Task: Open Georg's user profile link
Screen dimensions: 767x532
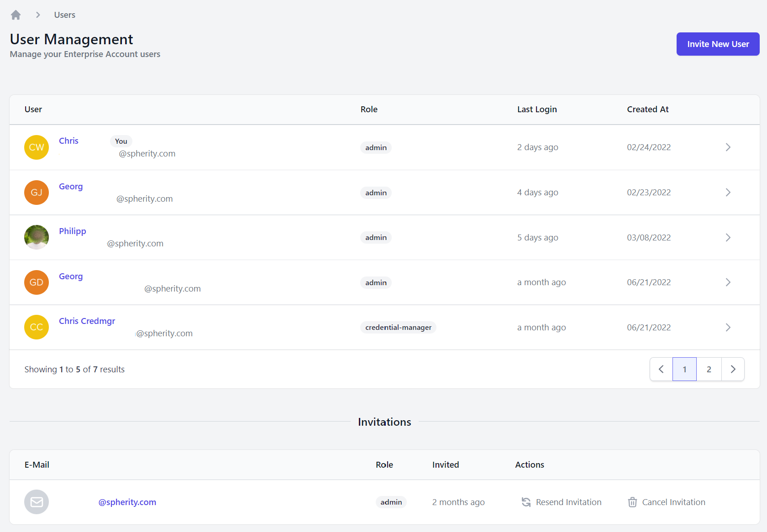Action: point(71,186)
